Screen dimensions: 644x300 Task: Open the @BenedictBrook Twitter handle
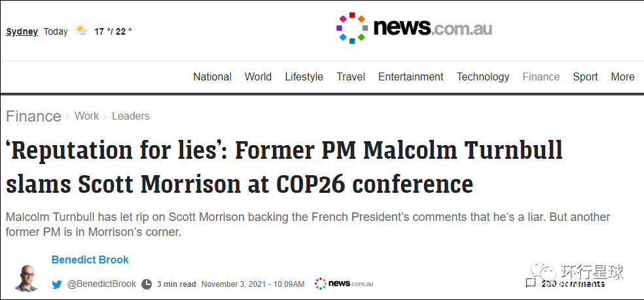(101, 284)
